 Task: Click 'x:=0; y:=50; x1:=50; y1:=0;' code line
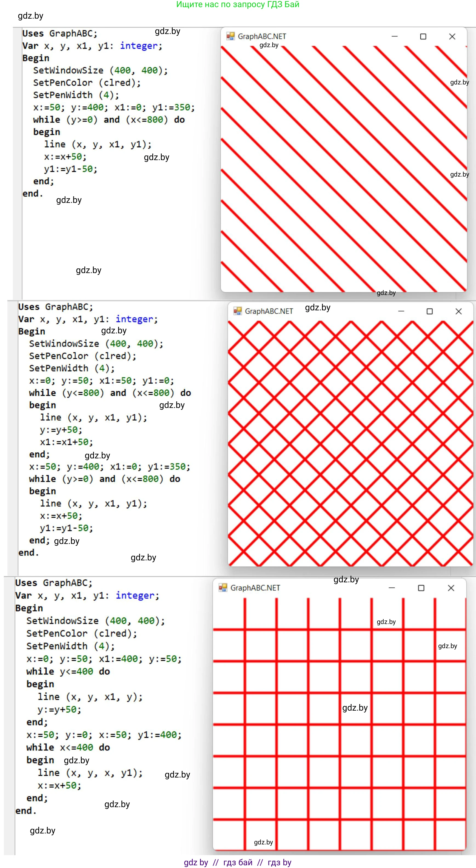point(101,381)
